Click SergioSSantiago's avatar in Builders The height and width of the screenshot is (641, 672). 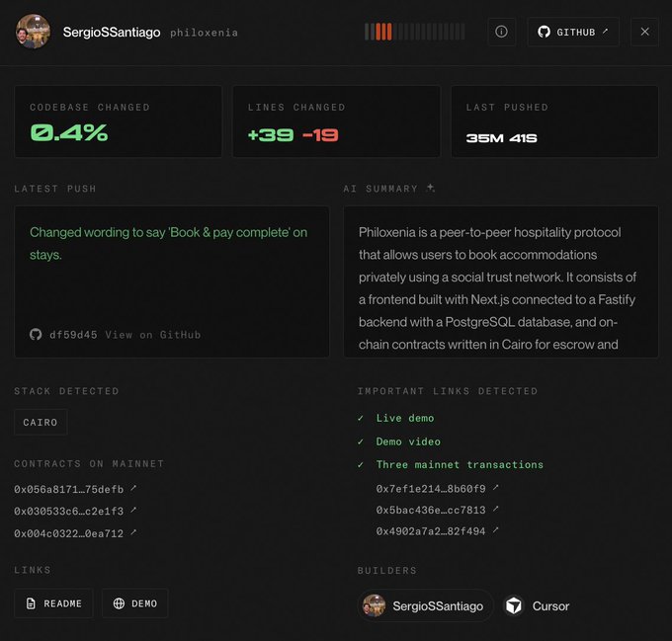(375, 605)
